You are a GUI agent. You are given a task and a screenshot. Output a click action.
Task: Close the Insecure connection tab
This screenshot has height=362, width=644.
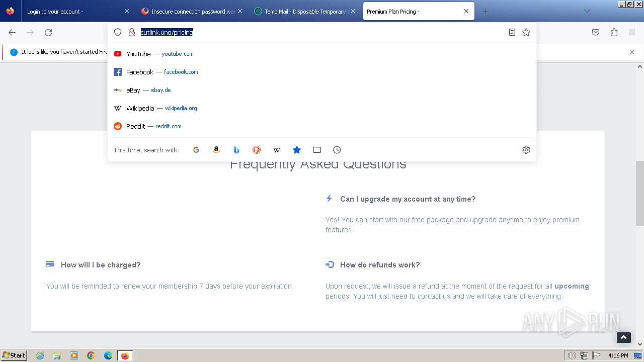(239, 11)
